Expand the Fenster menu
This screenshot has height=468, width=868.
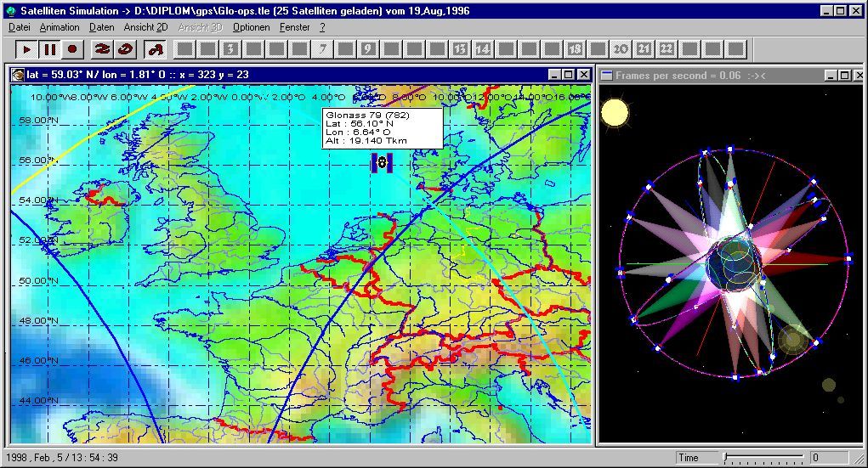click(x=294, y=27)
